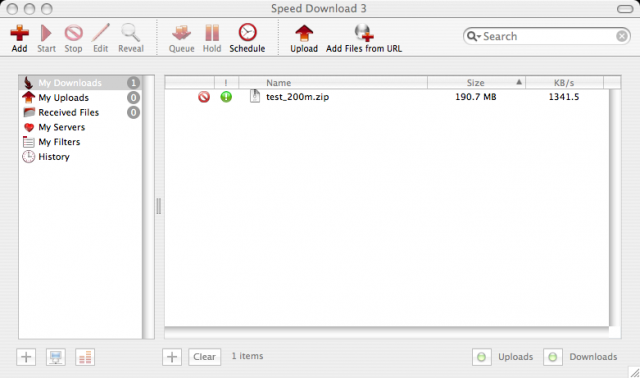Open the search options magnifier dropdown
Image resolution: width=640 pixels, height=378 pixels.
473,36
